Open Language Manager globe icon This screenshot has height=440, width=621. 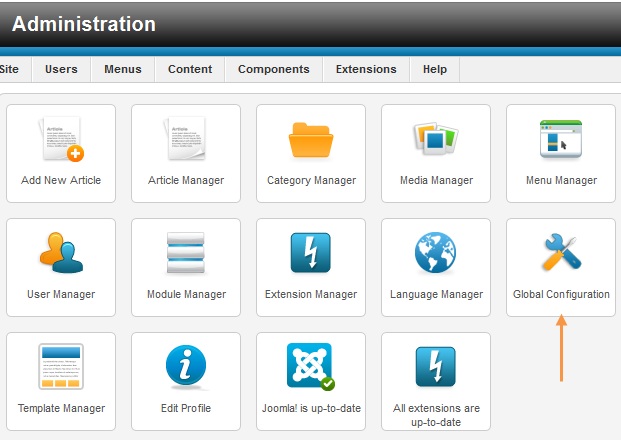436,254
